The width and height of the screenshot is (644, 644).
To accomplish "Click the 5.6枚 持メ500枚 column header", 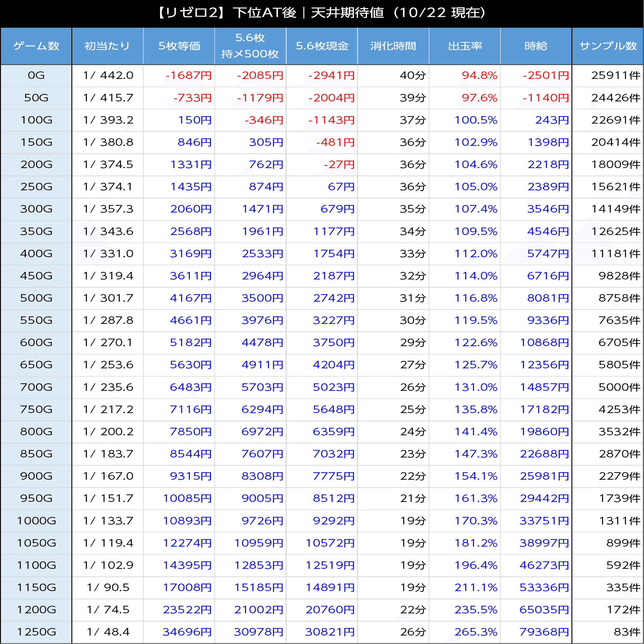I will (250, 46).
